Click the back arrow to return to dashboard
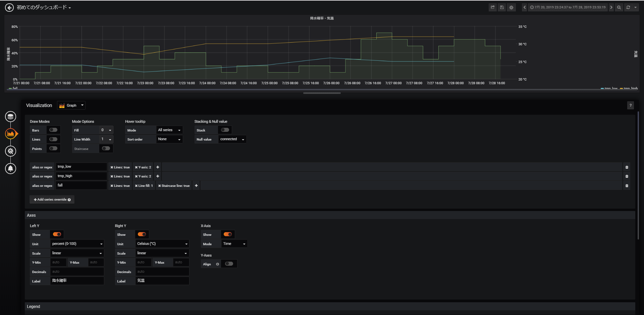Viewport: 644px width, 315px height. coord(9,7)
